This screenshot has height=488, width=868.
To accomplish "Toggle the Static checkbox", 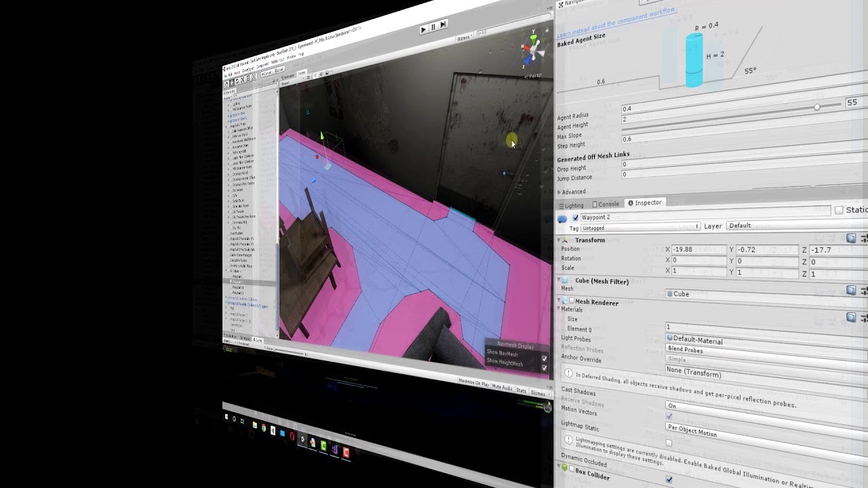I will 839,210.
